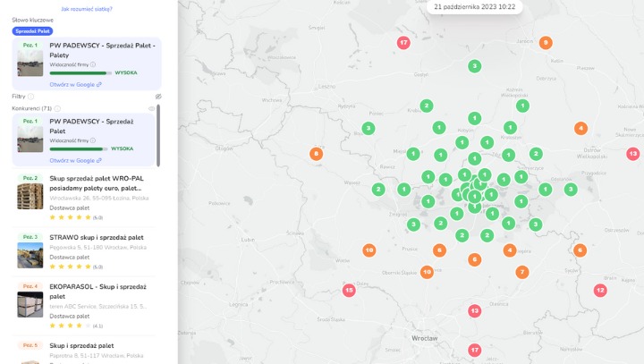Toggle the crossed-eye icon in the Filtry row
Viewport: 644px width, 364px height.
(158, 97)
